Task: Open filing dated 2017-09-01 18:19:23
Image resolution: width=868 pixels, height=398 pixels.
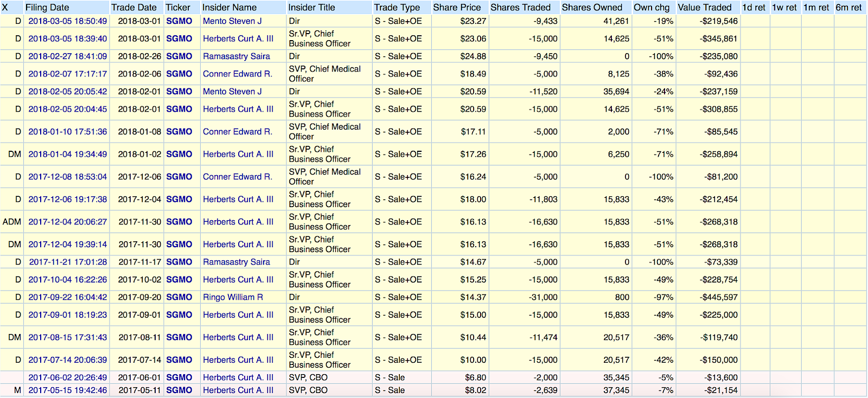Action: (x=68, y=314)
